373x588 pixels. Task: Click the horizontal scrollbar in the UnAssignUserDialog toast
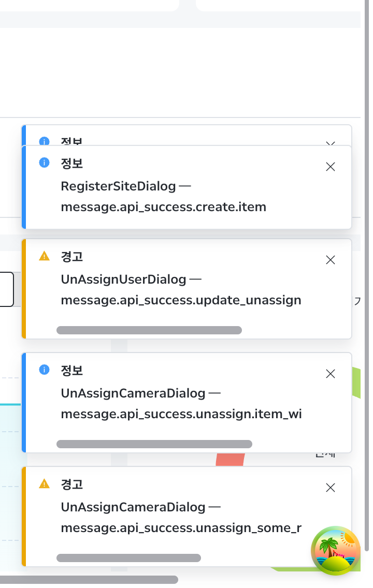coord(149,330)
